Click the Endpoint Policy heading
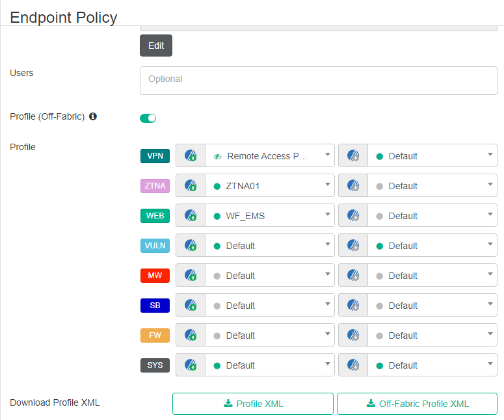The width and height of the screenshot is (504, 420). tap(64, 18)
